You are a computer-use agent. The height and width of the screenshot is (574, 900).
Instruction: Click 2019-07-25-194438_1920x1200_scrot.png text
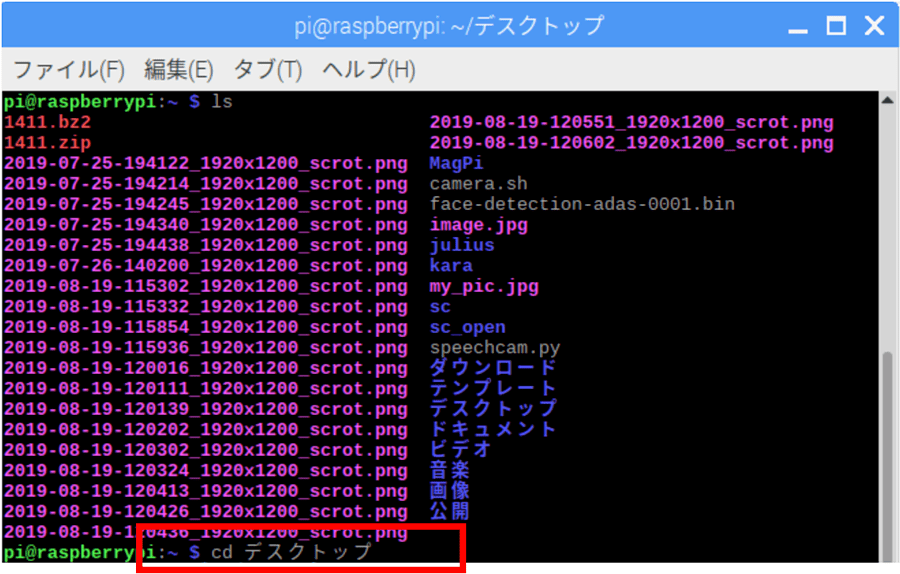point(205,246)
